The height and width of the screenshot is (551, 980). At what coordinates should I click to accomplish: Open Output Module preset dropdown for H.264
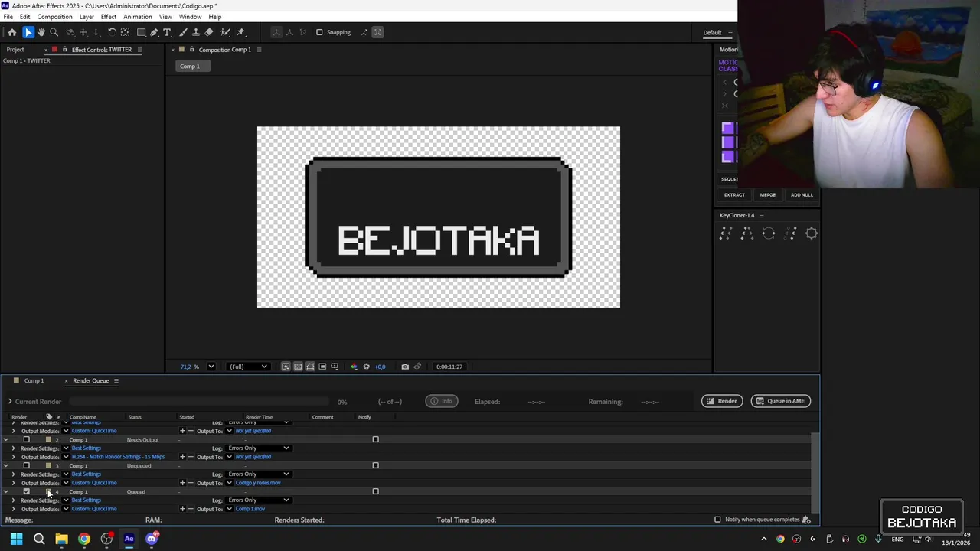pyautogui.click(x=66, y=457)
